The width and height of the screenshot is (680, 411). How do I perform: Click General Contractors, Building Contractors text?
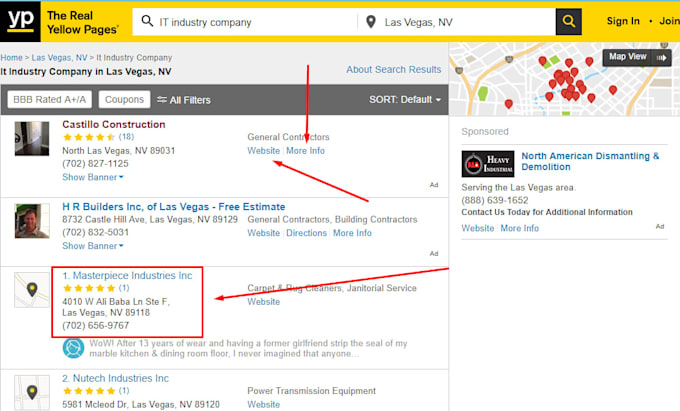332,219
